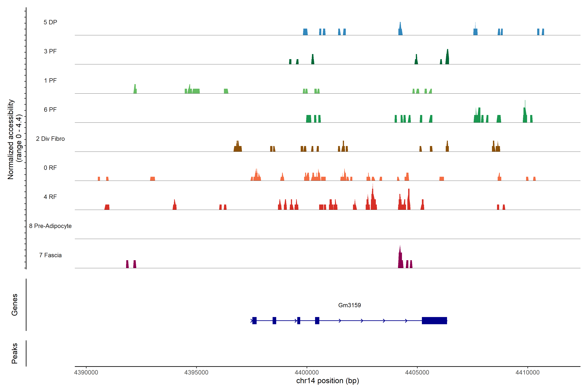Image resolution: width=588 pixels, height=392 pixels.
Task: Click the 6 PF track label
Action: (50, 109)
